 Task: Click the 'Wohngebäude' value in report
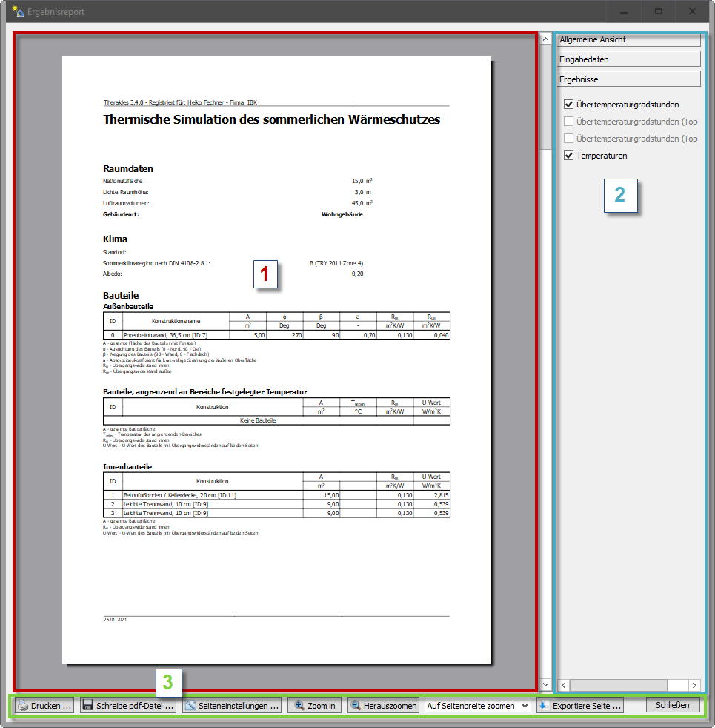342,214
